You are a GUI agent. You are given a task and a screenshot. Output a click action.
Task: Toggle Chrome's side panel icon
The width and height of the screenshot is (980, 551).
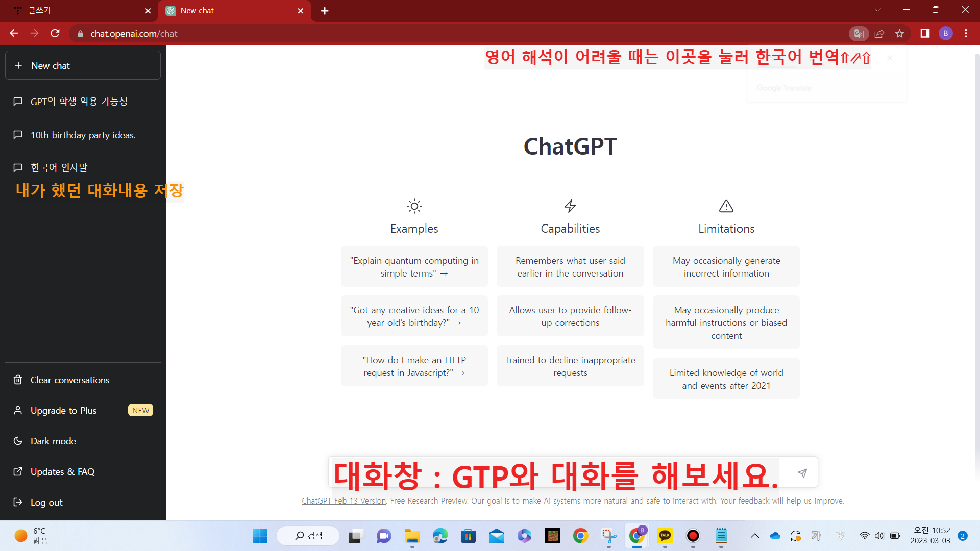pos(925,33)
